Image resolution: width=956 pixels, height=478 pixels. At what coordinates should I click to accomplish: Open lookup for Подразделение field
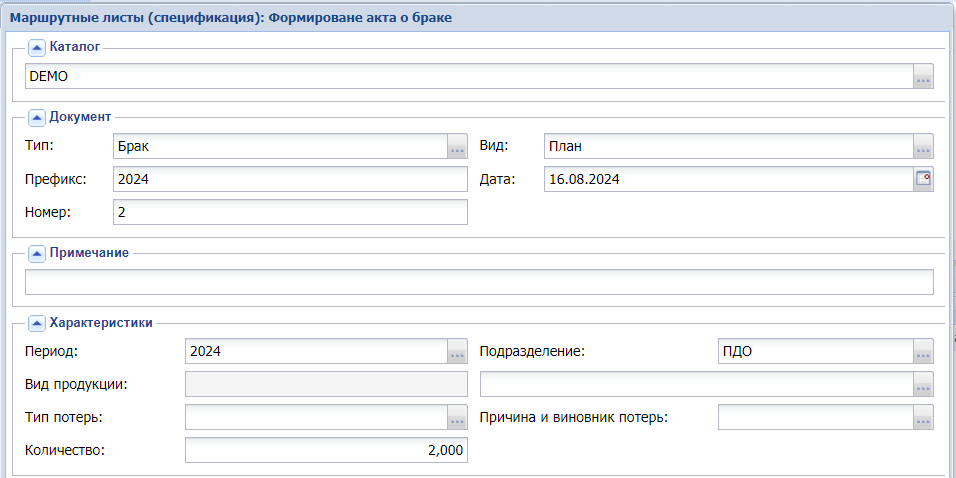point(923,352)
